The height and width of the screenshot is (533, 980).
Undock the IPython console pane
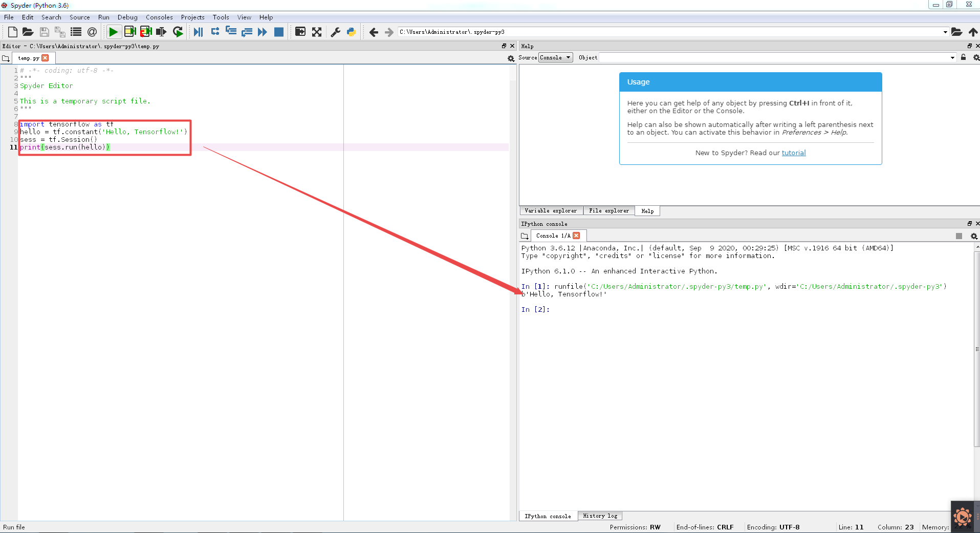click(969, 224)
